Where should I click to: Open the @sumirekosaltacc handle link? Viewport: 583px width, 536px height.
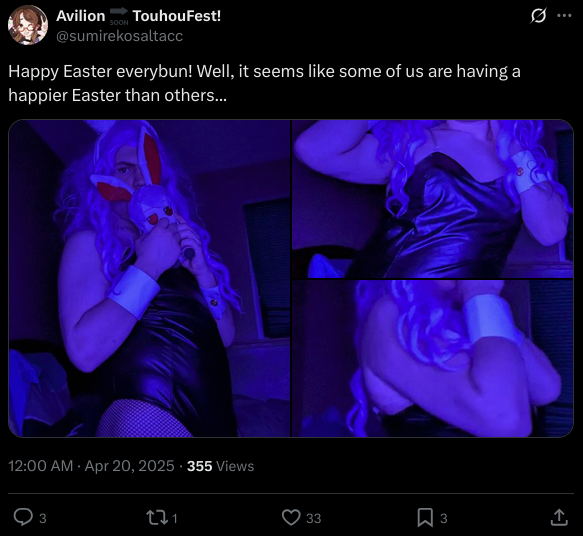coord(119,36)
